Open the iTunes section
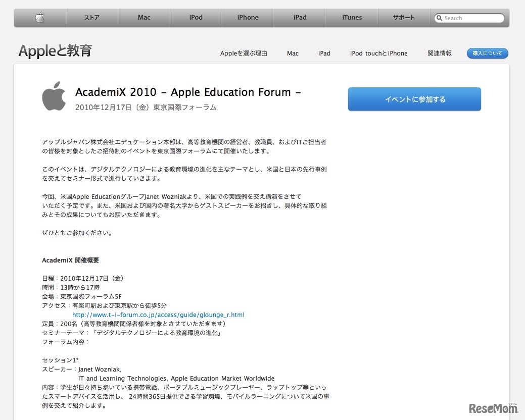Image resolution: width=525 pixels, height=420 pixels. (x=352, y=18)
